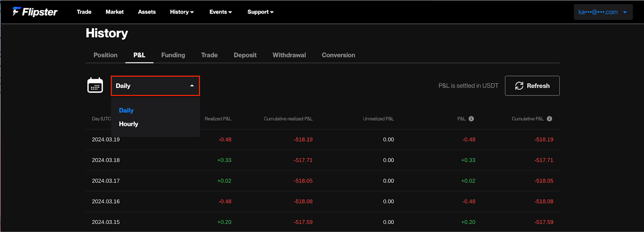Open the Support menu

260,12
